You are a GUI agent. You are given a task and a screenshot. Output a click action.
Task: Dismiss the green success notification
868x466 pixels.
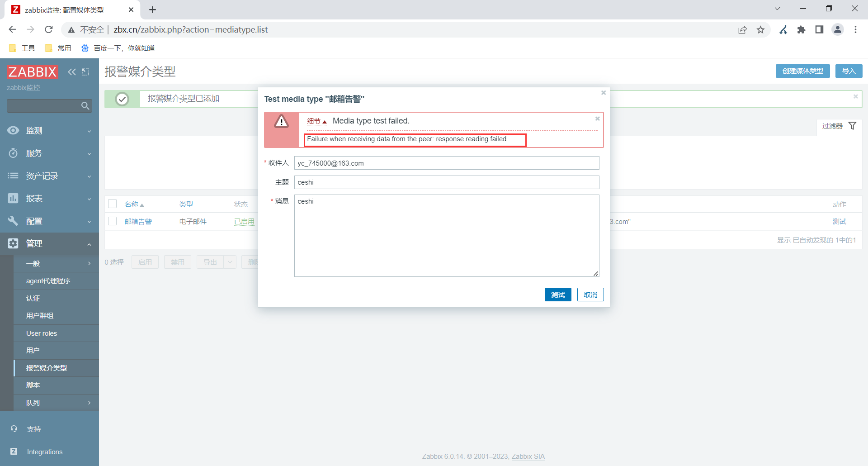pyautogui.click(x=855, y=96)
